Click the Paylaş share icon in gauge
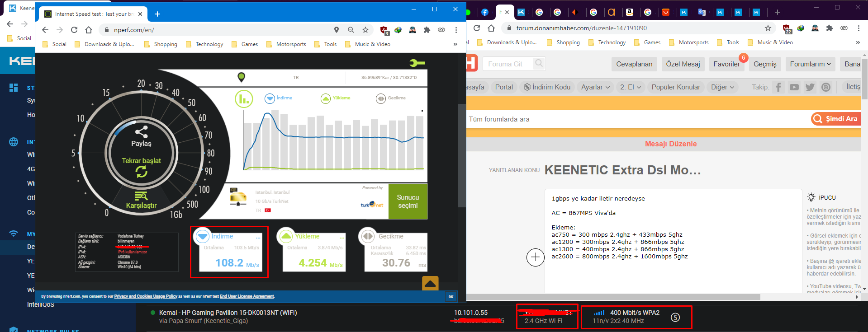The height and width of the screenshot is (332, 868). pyautogui.click(x=141, y=132)
